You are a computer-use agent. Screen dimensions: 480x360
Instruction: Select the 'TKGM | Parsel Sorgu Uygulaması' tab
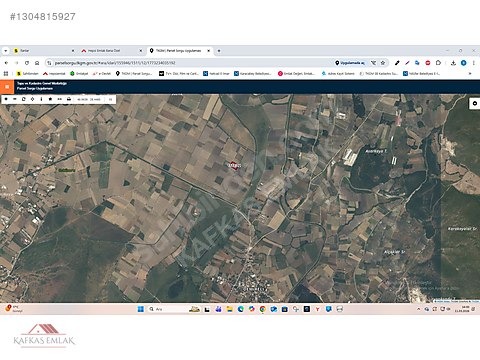pos(180,51)
